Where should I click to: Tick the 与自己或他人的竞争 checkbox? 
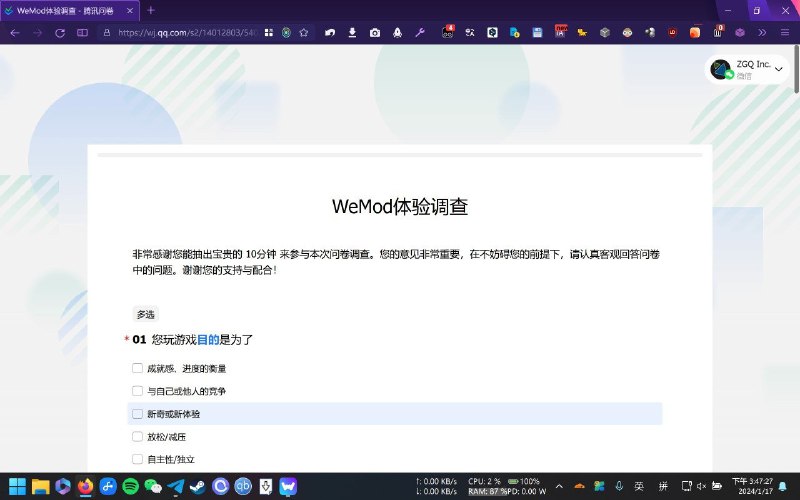(x=138, y=391)
